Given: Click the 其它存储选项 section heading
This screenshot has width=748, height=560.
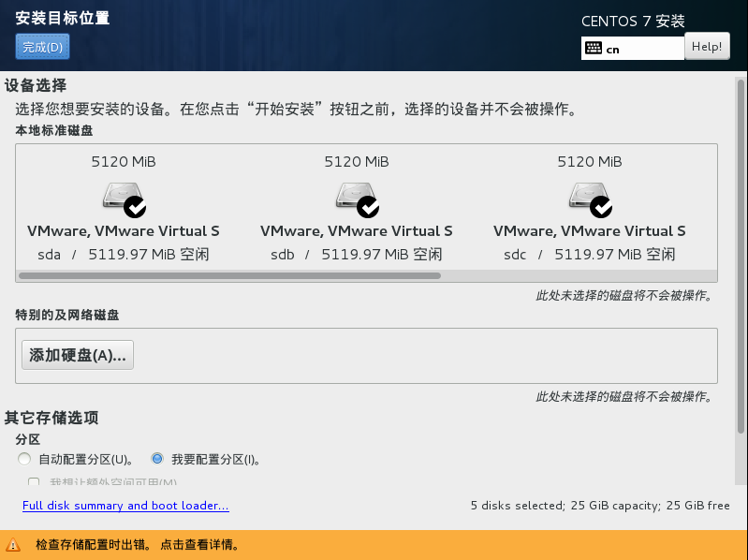Looking at the screenshot, I should tap(51, 418).
